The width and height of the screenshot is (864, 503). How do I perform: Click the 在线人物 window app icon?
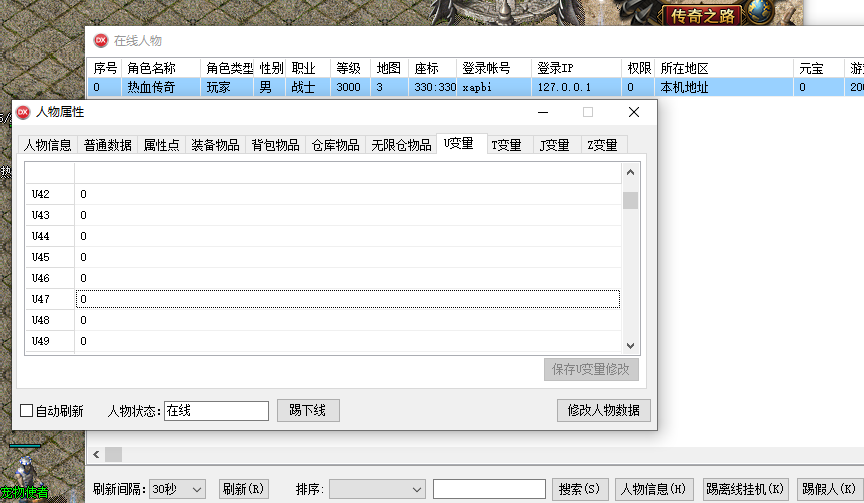click(x=101, y=41)
